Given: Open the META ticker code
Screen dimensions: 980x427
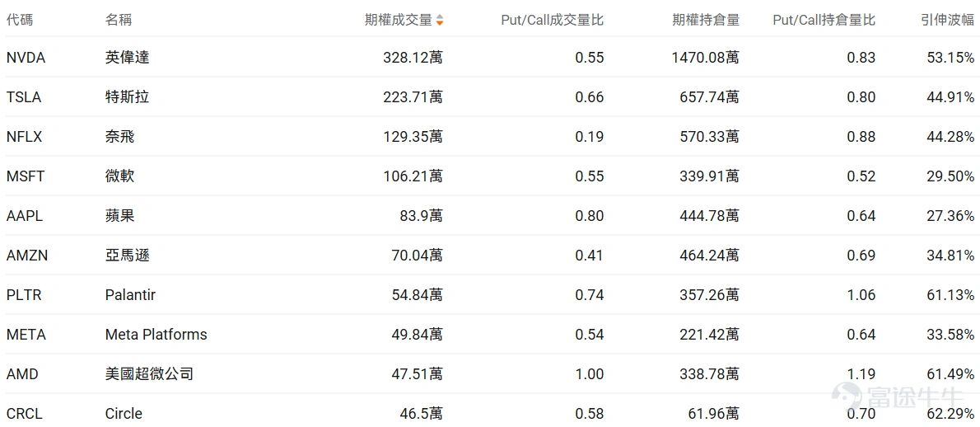Looking at the screenshot, I should coord(26,335).
